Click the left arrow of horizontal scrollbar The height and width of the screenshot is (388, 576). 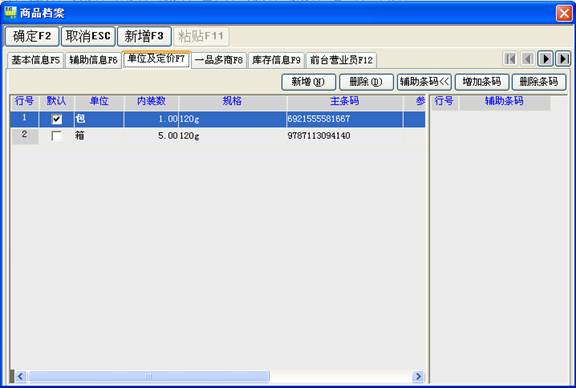(x=20, y=377)
